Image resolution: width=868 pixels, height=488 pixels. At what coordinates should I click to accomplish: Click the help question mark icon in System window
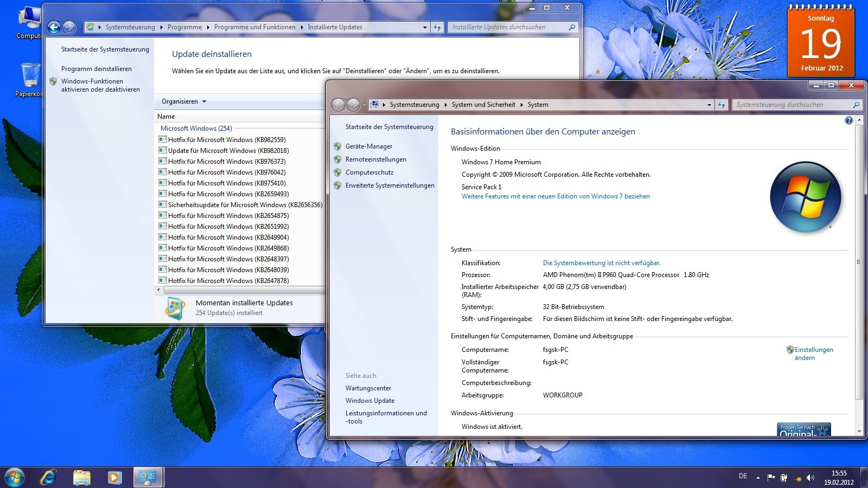tap(849, 120)
